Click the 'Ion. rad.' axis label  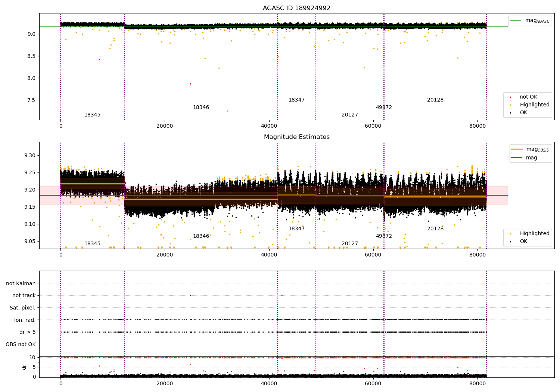(25, 320)
